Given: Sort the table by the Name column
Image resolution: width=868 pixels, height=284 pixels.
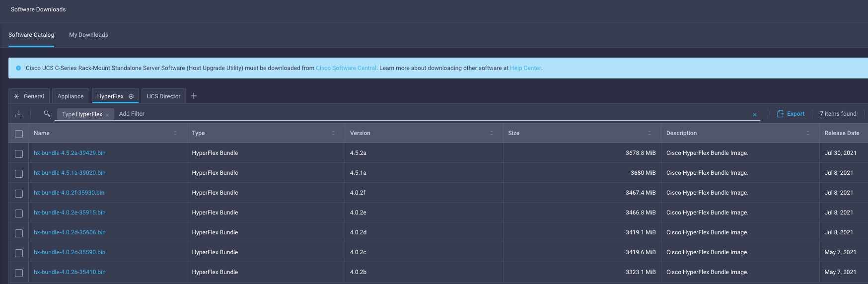Looking at the screenshot, I should [175, 133].
